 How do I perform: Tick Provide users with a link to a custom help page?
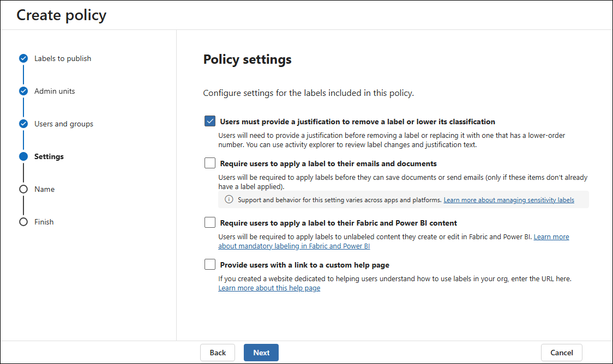(210, 264)
